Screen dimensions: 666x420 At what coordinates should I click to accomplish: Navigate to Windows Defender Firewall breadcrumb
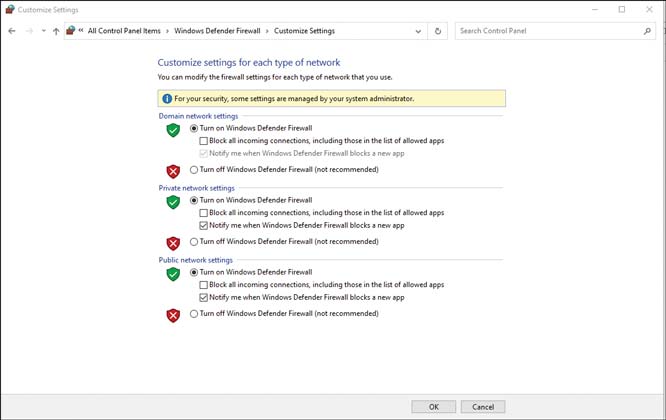217,31
